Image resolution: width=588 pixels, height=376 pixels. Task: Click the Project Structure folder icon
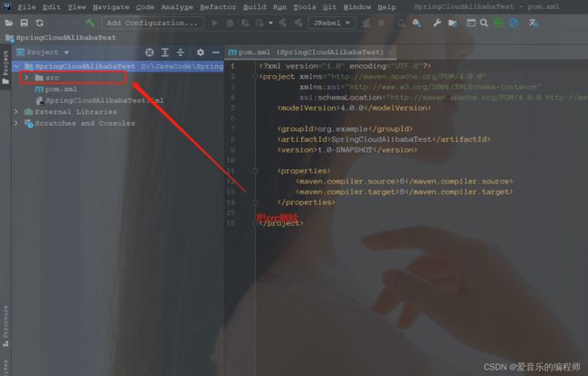452,23
